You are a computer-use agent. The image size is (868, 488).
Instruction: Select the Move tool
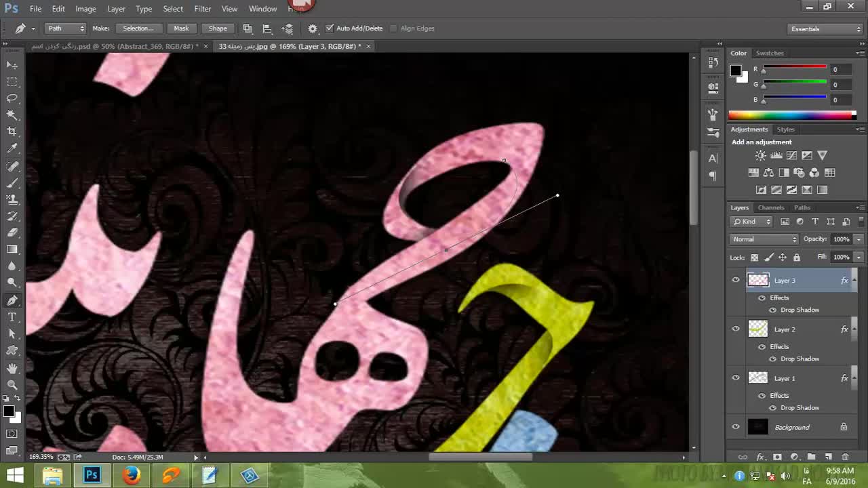tap(12, 65)
